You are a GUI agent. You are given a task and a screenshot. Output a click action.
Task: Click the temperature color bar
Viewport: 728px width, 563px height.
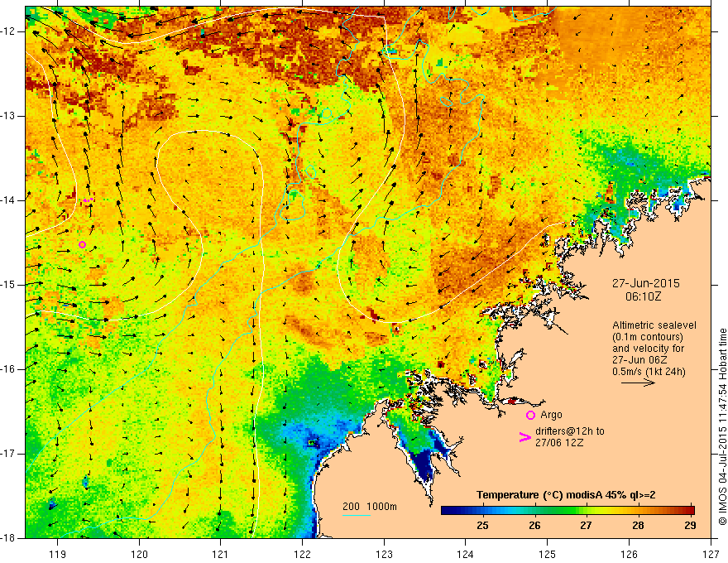568,510
